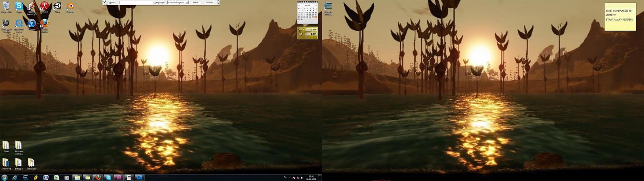Open the iTunes desktop shortcut
644x181 pixels.
click(x=32, y=24)
